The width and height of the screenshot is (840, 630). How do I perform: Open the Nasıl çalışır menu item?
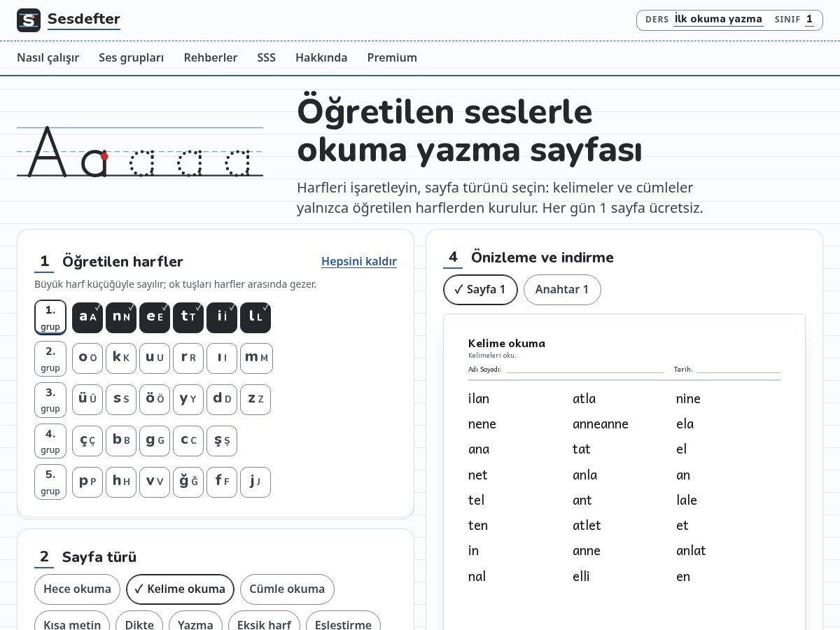pos(48,57)
